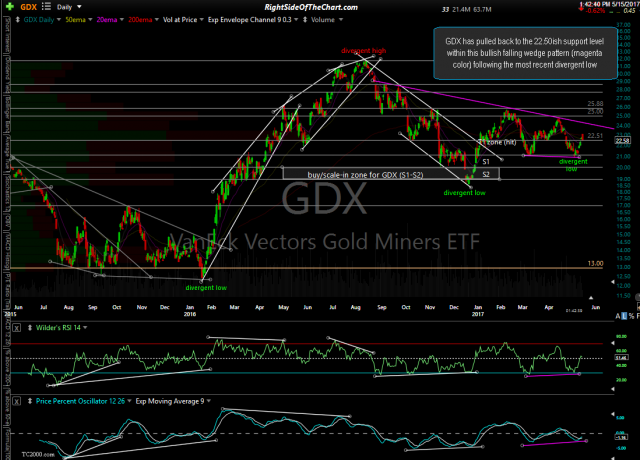640x460 pixels.
Task: Open the watchlist icon beside GDX
Action: pyautogui.click(x=46, y=7)
